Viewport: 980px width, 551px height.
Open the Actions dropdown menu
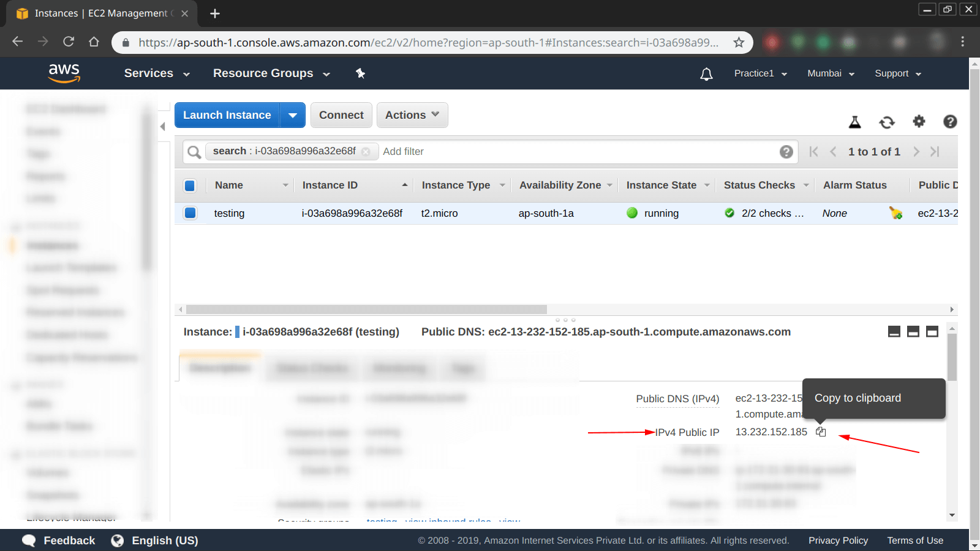[412, 115]
